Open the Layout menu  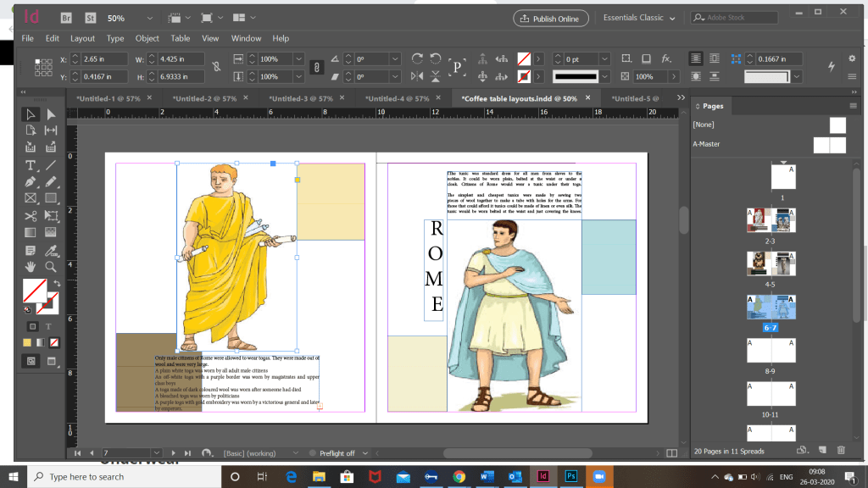tap(82, 38)
